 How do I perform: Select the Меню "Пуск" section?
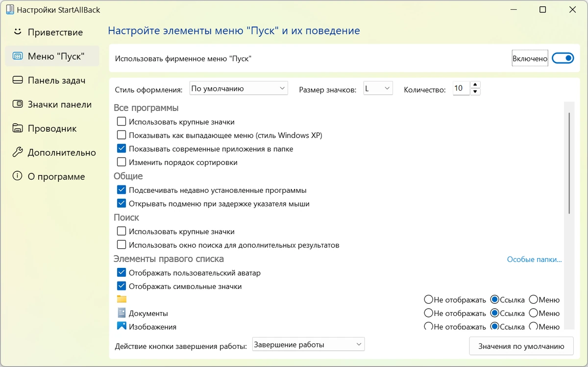[x=52, y=56]
